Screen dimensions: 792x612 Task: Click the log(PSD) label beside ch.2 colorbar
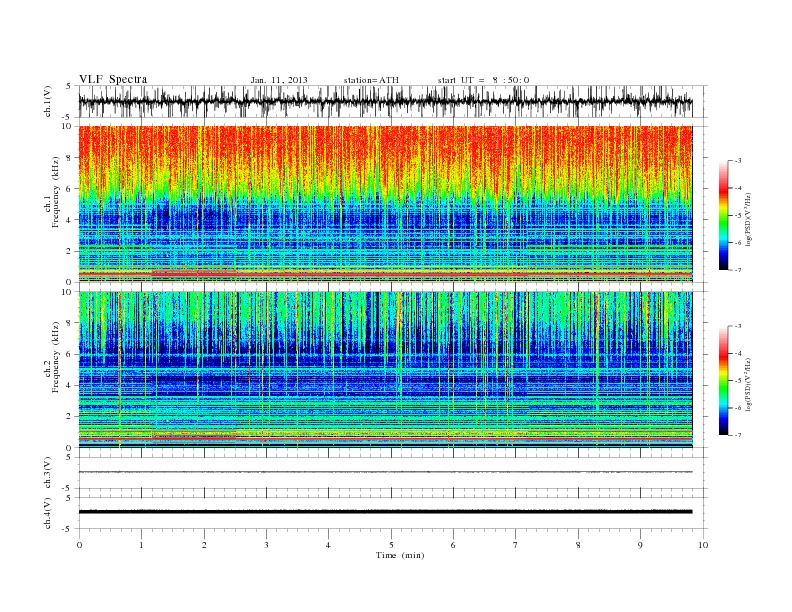[748, 384]
